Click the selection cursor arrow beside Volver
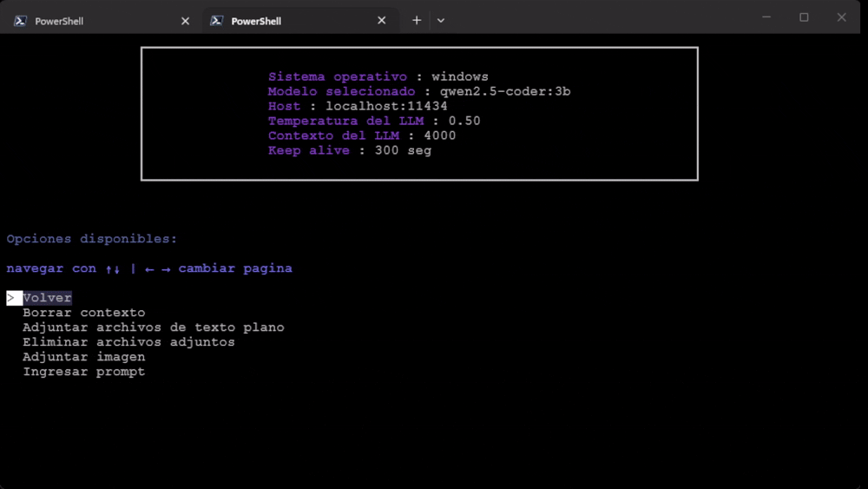This screenshot has height=489, width=868. 14,298
